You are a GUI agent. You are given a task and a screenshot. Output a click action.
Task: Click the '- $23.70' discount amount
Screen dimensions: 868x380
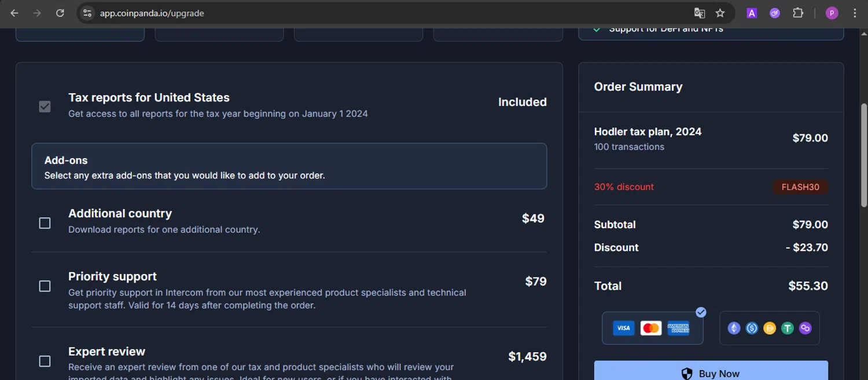pyautogui.click(x=807, y=247)
